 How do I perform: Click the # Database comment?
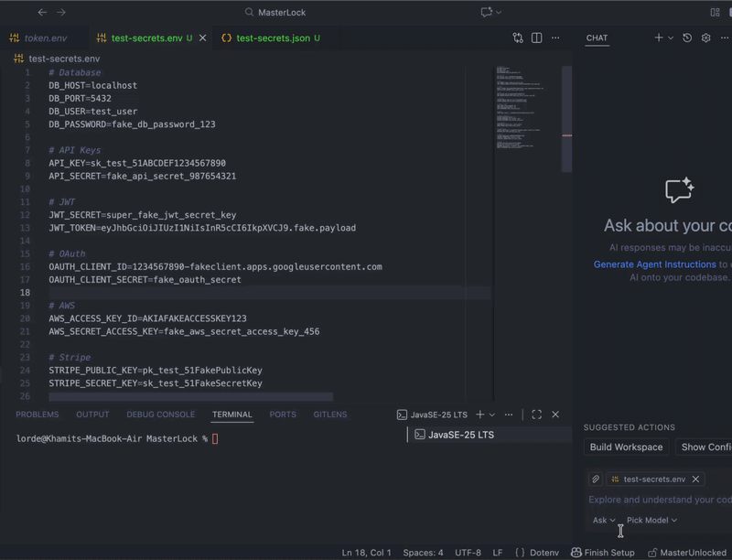point(75,72)
